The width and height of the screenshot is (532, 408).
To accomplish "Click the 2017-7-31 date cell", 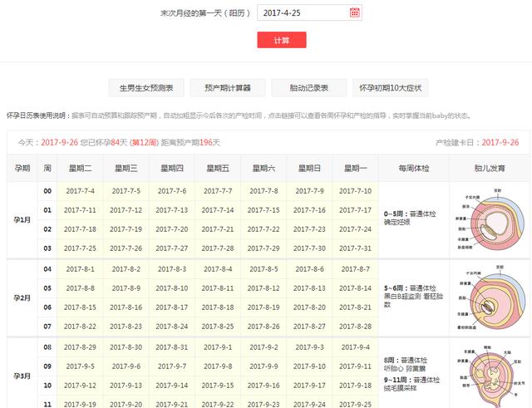I will pos(356,248).
